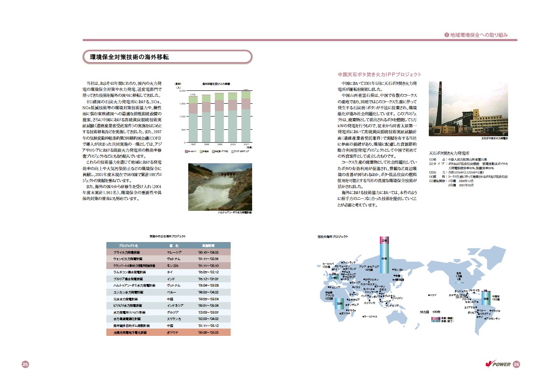Click the 国名 column header
This screenshot has width=542, height=392.
(174, 246)
